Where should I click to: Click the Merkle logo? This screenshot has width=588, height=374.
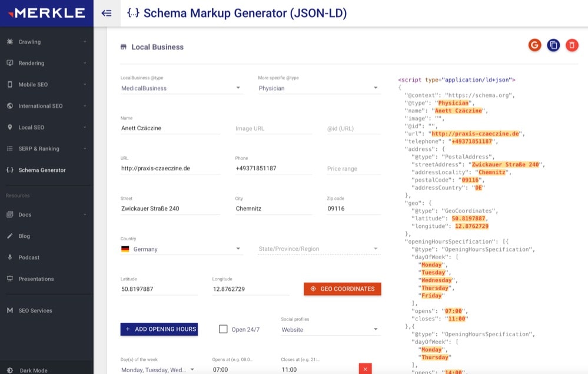click(x=46, y=13)
